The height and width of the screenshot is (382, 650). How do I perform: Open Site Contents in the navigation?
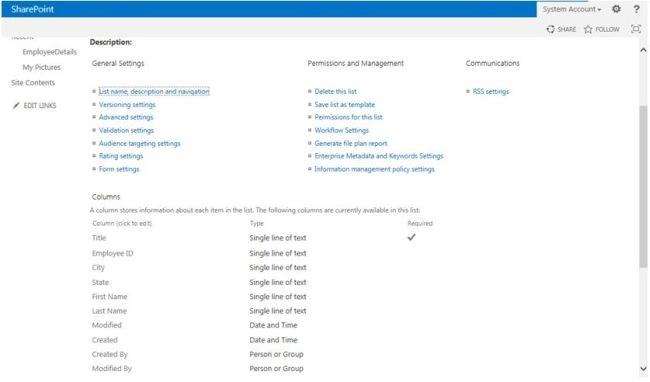point(33,82)
